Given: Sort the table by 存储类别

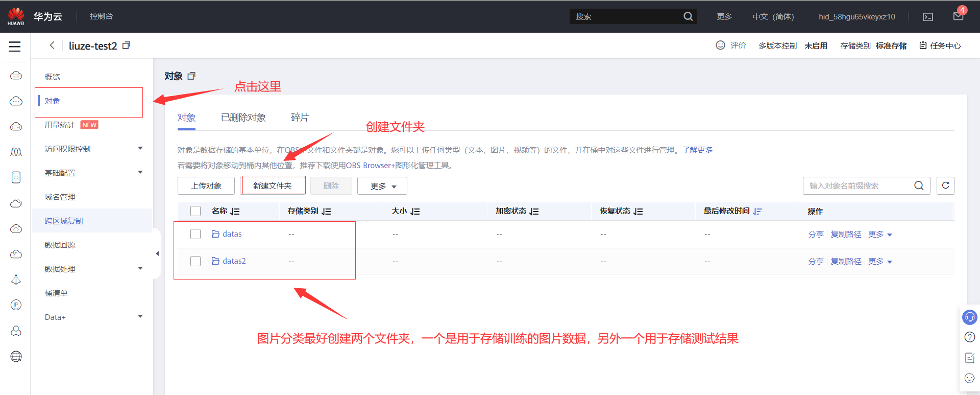Looking at the screenshot, I should click(x=326, y=212).
